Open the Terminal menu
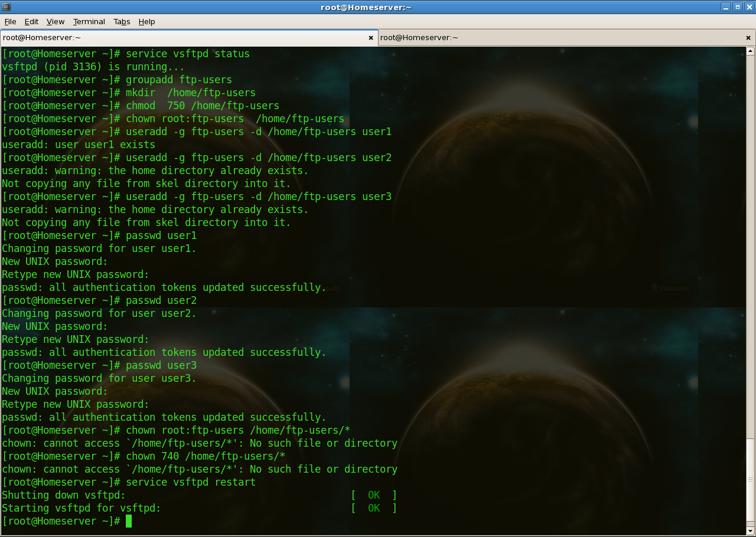Screen dimensions: 756x537 (x=89, y=22)
